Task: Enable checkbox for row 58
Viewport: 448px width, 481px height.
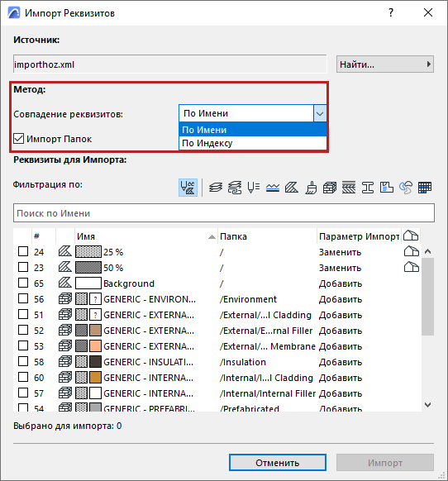Action: (x=23, y=361)
